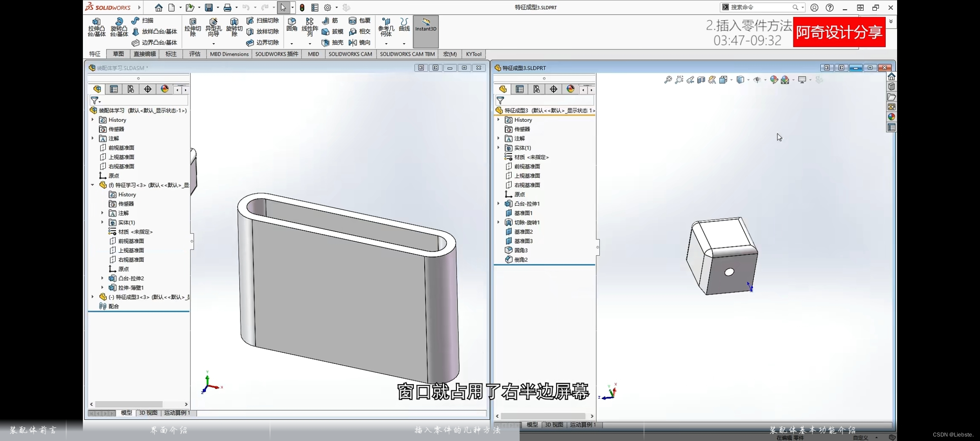Expand the 特征成型3<3> component in the assembly tree
This screenshot has height=441, width=980.
point(93,297)
